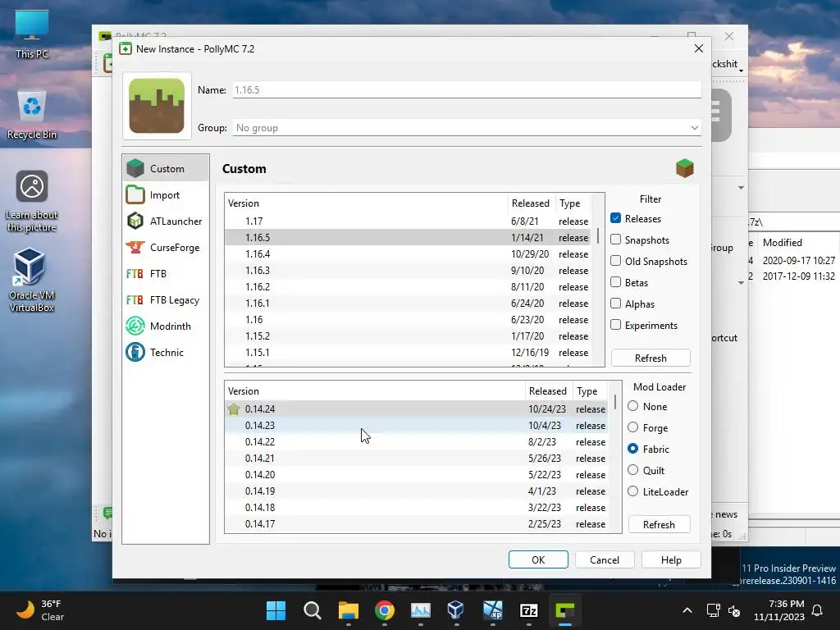Sort Minecraft list by Version column header
This screenshot has width=840, height=630.
pyautogui.click(x=366, y=203)
